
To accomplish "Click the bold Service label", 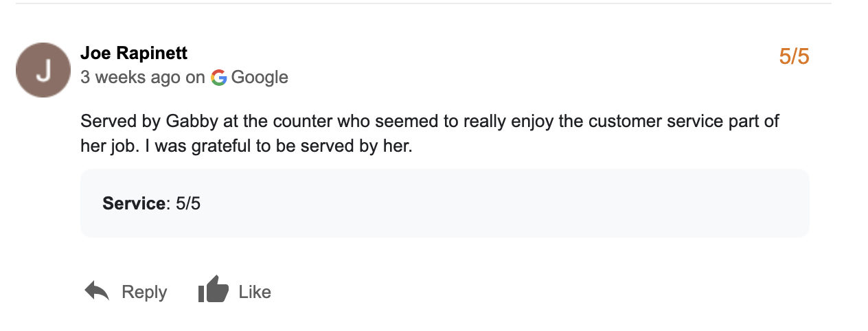I will pyautogui.click(x=134, y=203).
